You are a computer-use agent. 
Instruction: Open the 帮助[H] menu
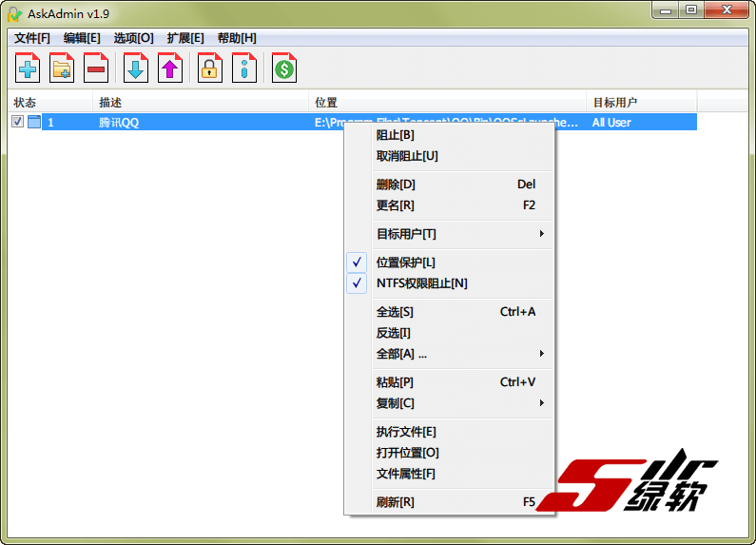coord(237,38)
